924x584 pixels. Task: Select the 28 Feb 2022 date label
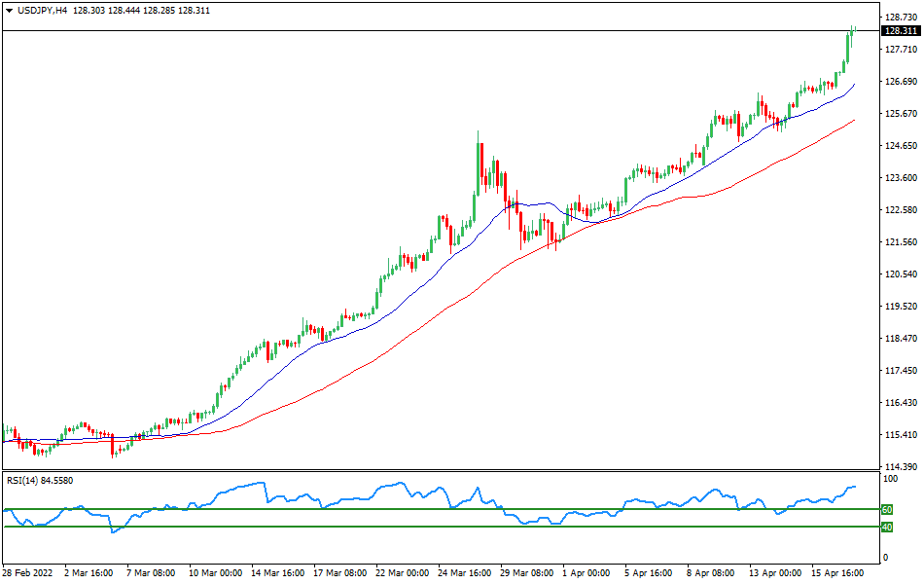click(28, 573)
